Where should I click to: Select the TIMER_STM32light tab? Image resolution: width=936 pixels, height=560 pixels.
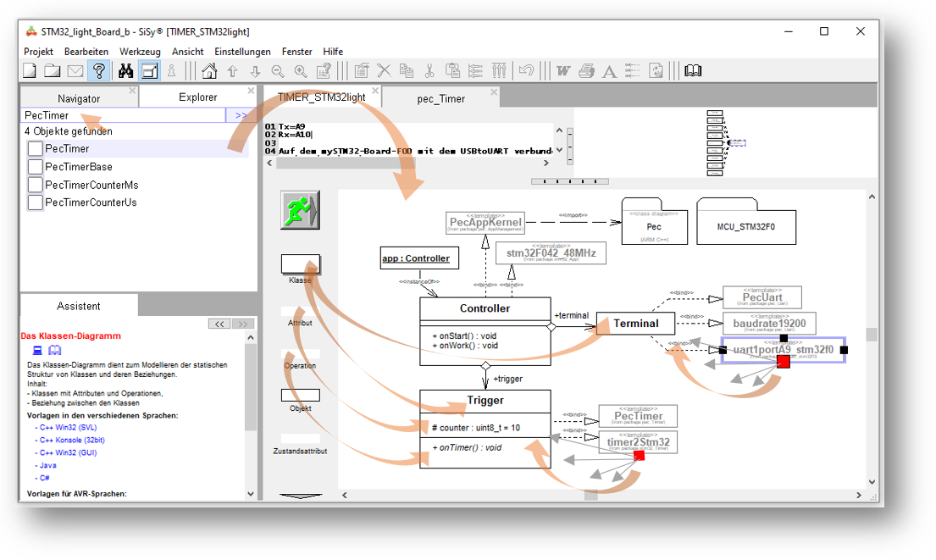pyautogui.click(x=321, y=97)
